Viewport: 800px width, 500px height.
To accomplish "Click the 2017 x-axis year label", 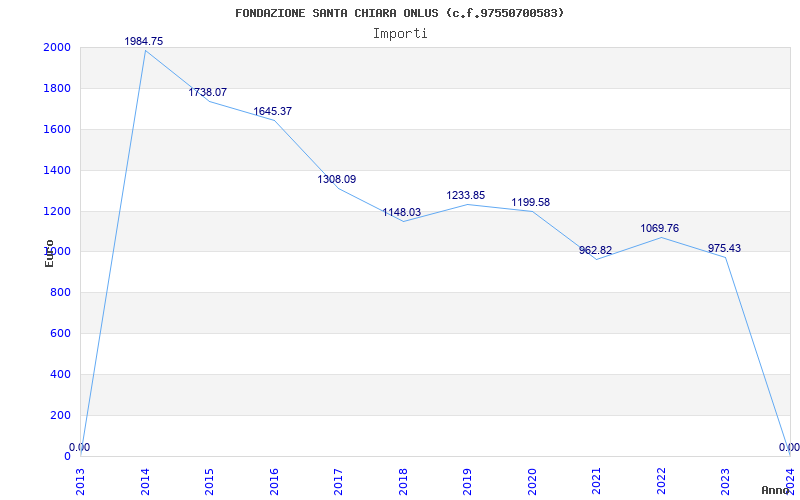I will pos(339,482).
